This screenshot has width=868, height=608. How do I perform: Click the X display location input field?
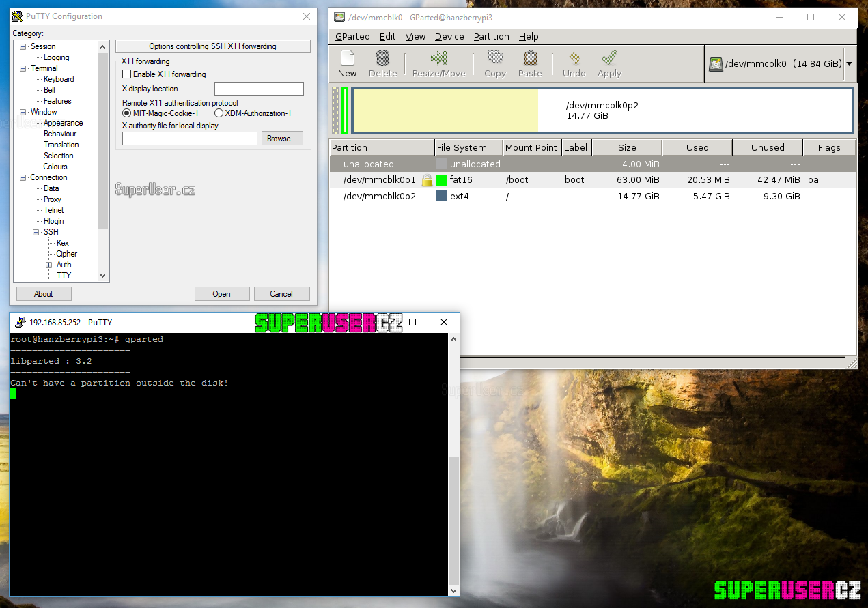(x=259, y=89)
